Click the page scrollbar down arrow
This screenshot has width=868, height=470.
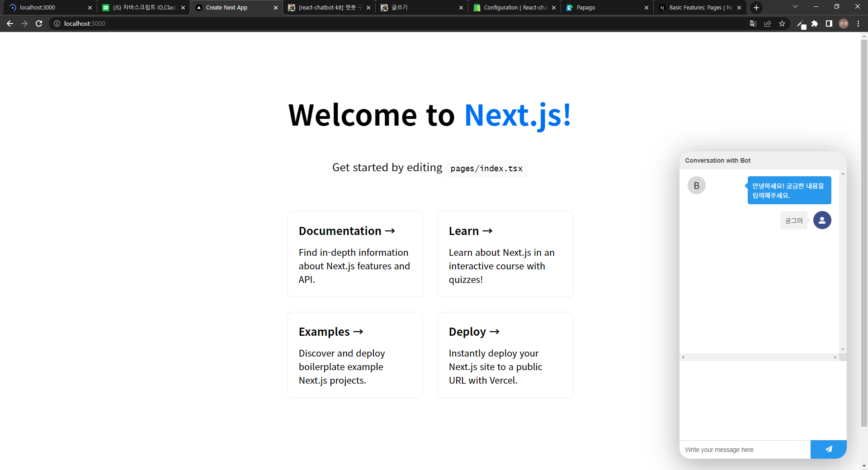864,466
